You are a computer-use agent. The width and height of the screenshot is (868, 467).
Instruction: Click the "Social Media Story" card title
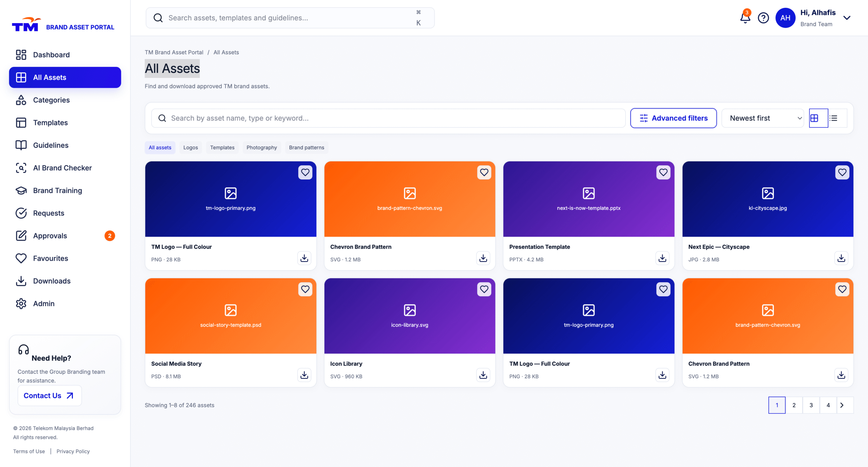pyautogui.click(x=176, y=364)
